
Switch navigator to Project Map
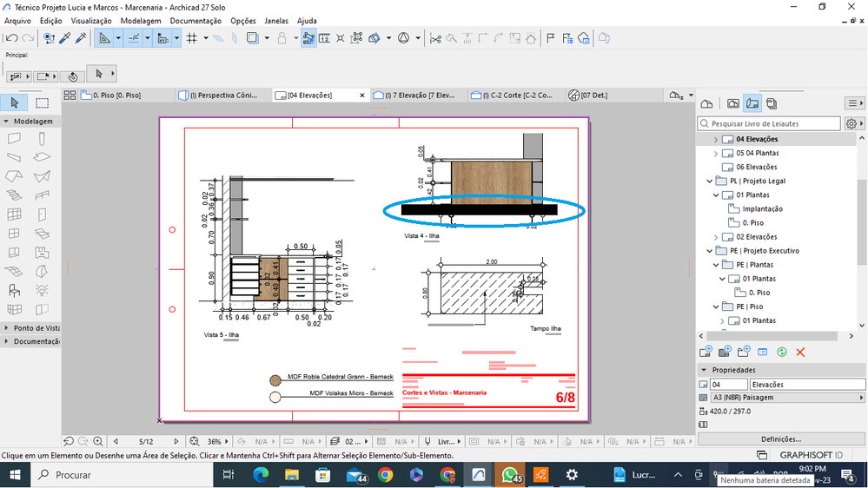click(x=707, y=103)
